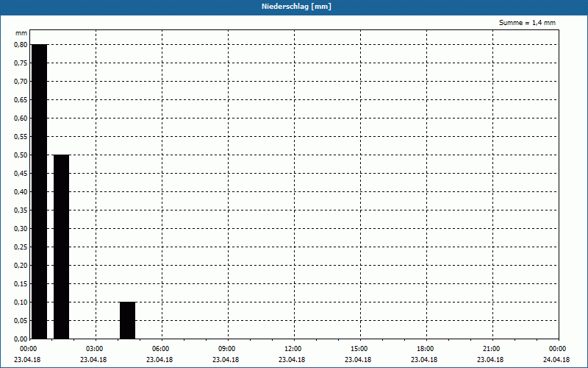
Task: Click the 15:00 time label
Action: click(359, 349)
